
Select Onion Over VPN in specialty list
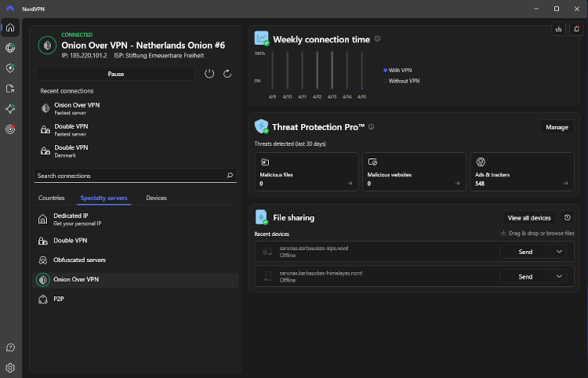click(136, 280)
